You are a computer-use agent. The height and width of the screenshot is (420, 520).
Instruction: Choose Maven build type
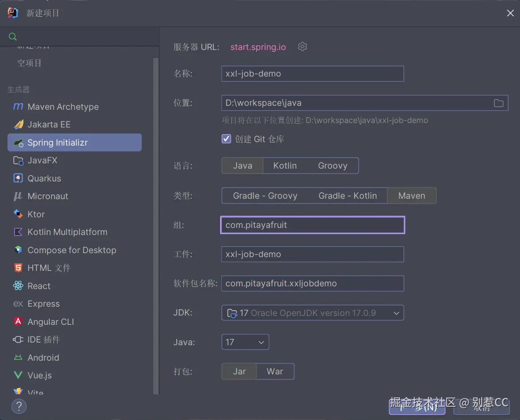click(x=411, y=196)
